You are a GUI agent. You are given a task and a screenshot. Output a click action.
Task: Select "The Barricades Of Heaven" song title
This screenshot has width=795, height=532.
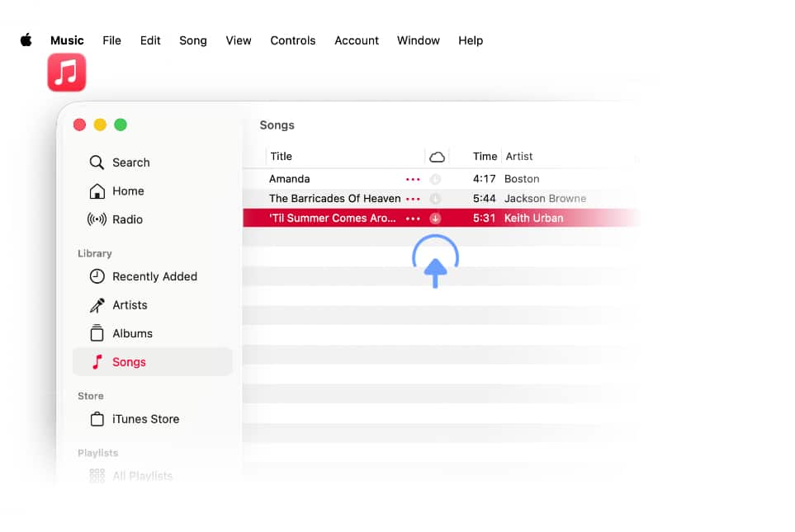coord(334,199)
